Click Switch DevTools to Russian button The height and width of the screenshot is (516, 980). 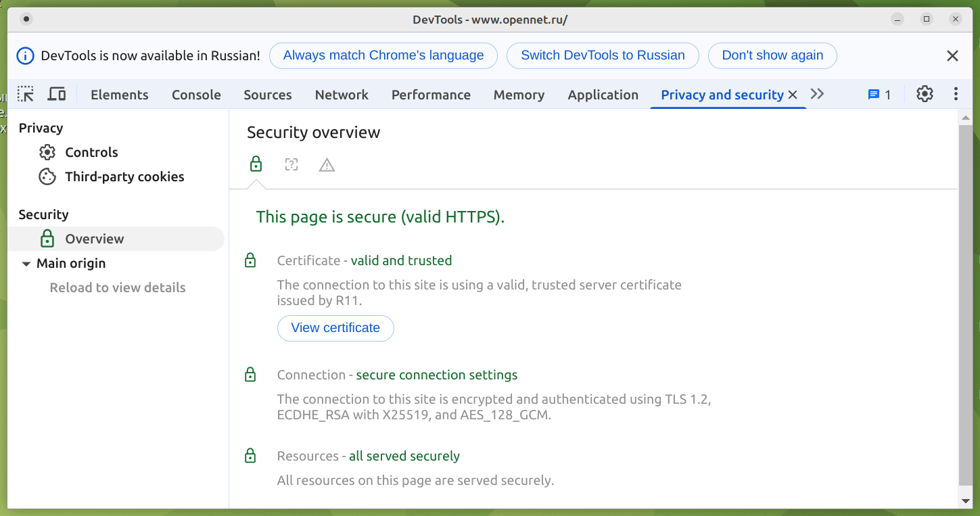click(x=603, y=55)
